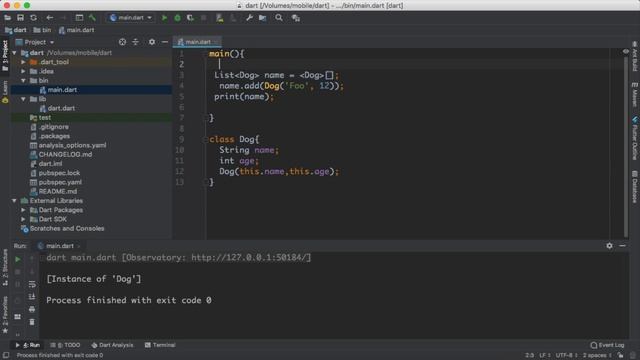Screen dimensions: 640x360
Task: Click the Build hammer icon
Action: [x=92, y=18]
